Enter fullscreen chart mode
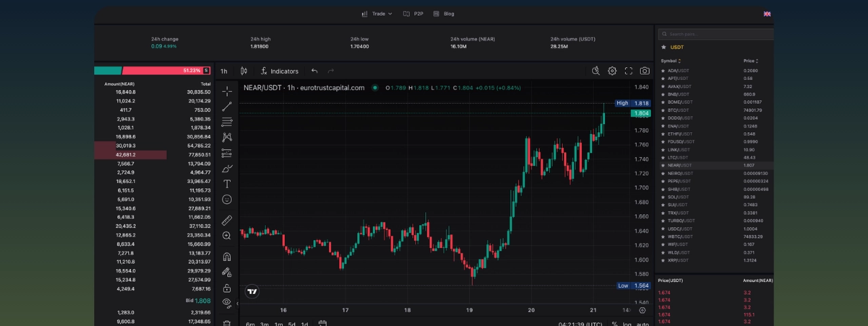 (x=629, y=70)
